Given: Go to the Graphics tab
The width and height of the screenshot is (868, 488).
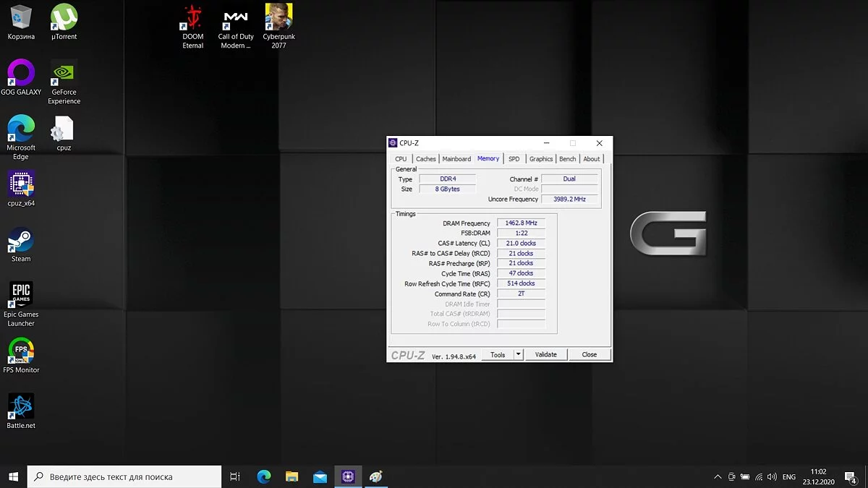Looking at the screenshot, I should pyautogui.click(x=541, y=159).
